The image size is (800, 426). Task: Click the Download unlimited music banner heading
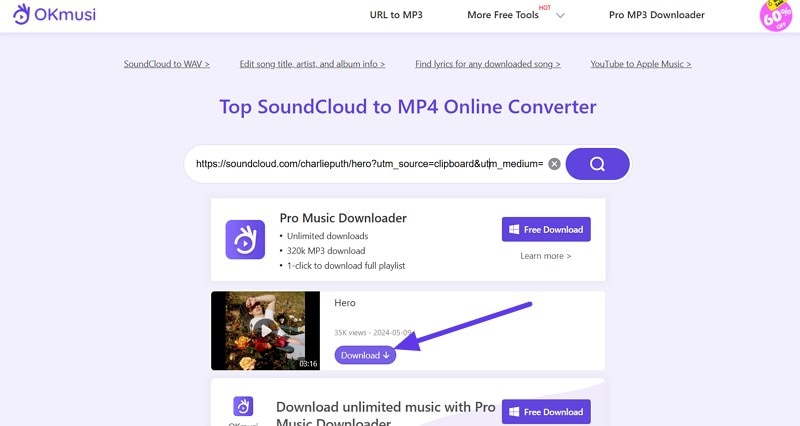click(x=385, y=414)
